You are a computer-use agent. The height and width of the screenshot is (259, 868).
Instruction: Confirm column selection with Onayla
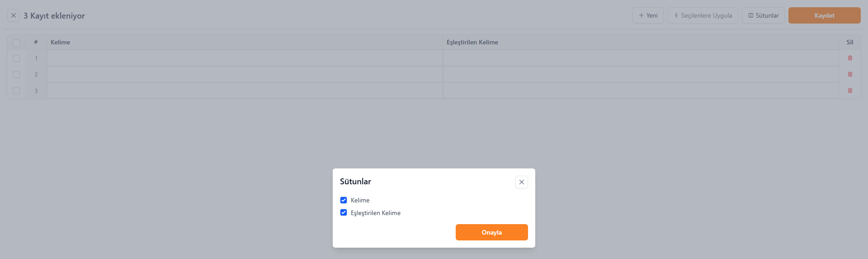[491, 232]
